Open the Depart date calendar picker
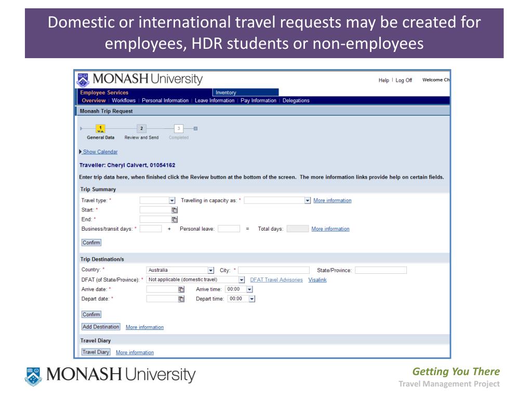Viewport: 532px width, 399px height. point(181,299)
